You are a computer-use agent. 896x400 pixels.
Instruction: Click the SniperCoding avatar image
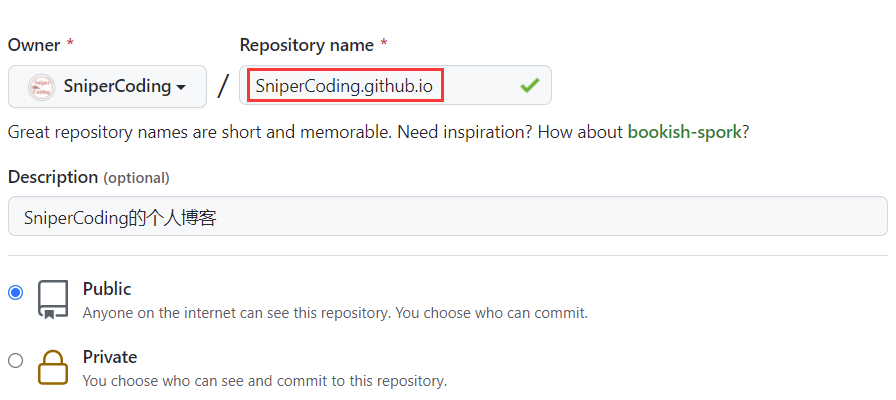41,87
